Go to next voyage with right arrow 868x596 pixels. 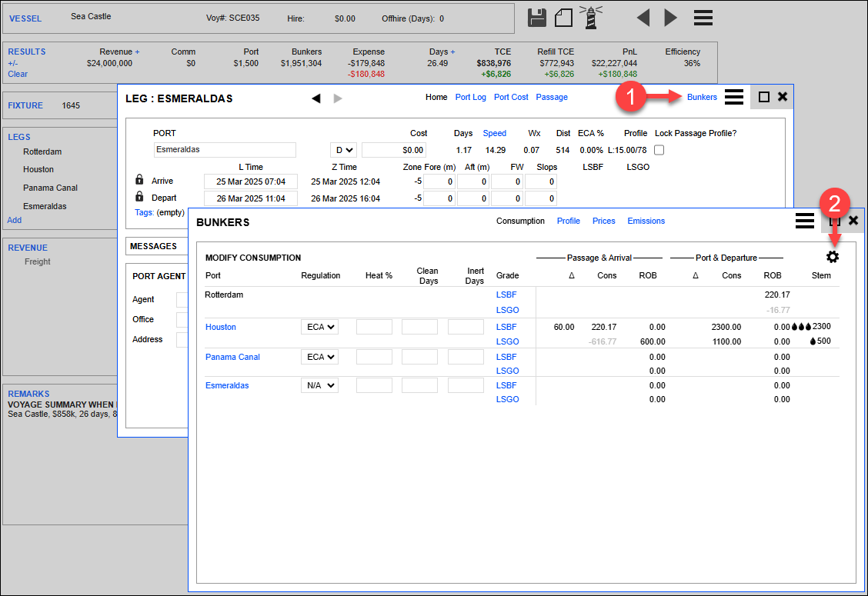tap(670, 18)
